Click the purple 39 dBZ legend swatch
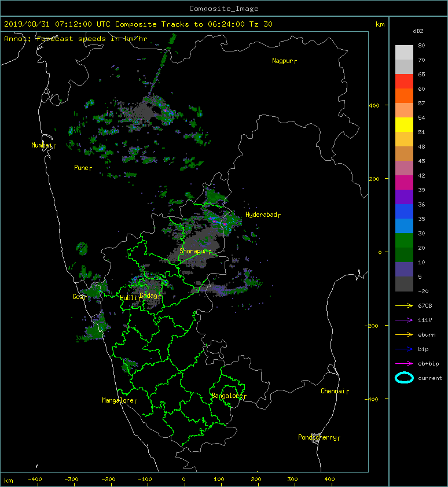This screenshot has width=448, height=487. [404, 197]
